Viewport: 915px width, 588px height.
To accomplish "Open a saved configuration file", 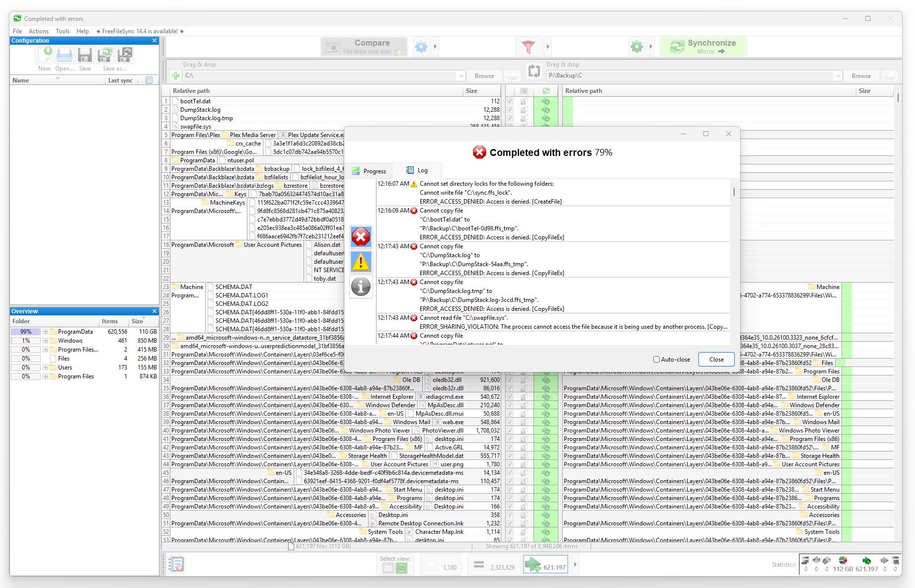I will click(64, 56).
